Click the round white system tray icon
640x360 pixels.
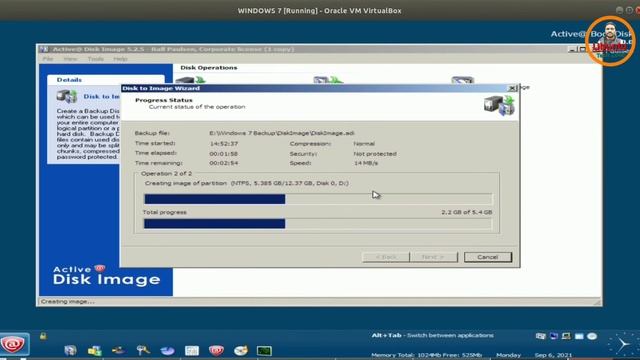tap(592, 336)
